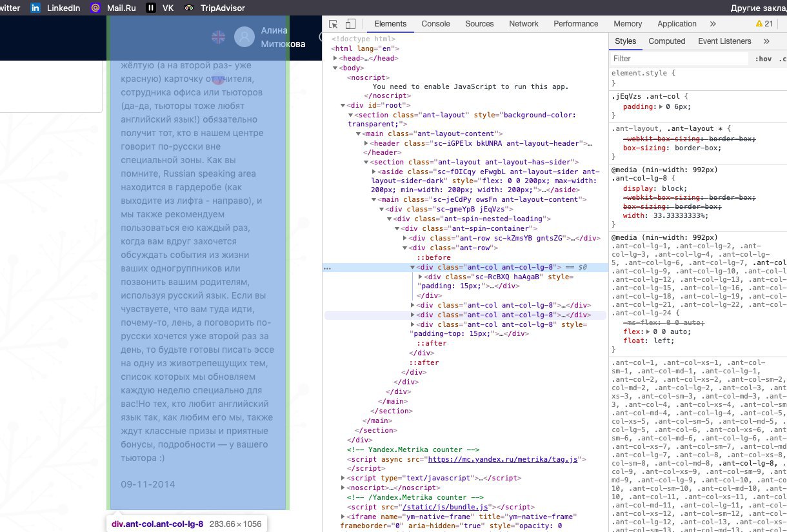Click the box-sizing: border-box active declaration
The width and height of the screenshot is (787, 532).
coord(672,148)
